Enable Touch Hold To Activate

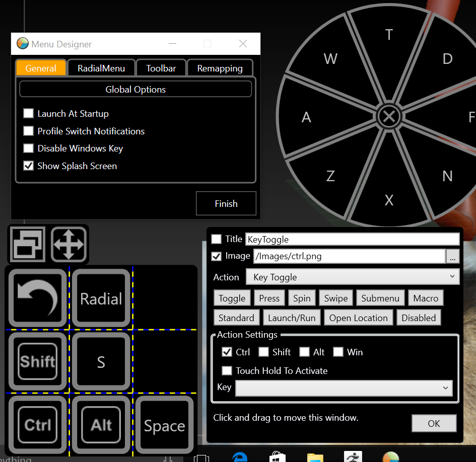(x=227, y=371)
